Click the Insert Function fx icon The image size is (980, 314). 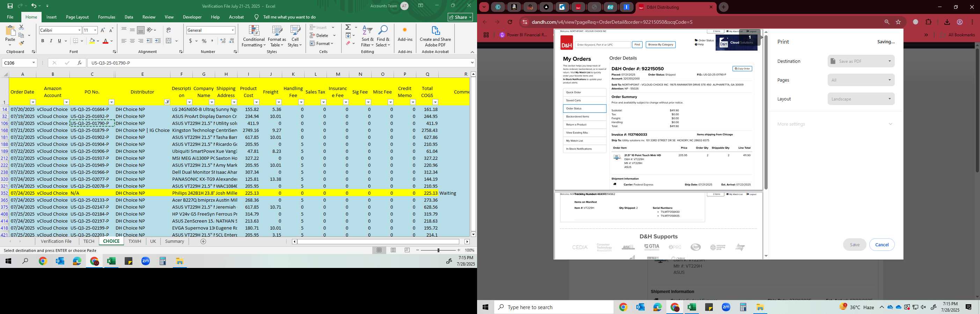click(x=80, y=63)
